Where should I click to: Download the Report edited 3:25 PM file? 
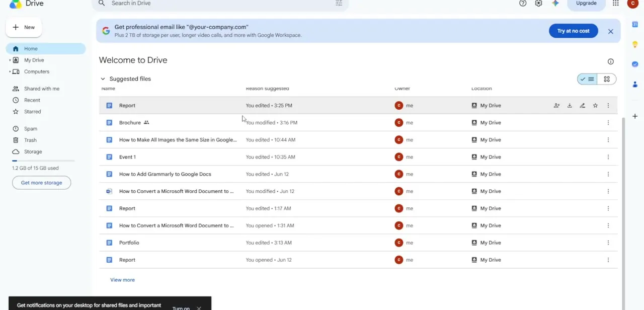click(570, 106)
